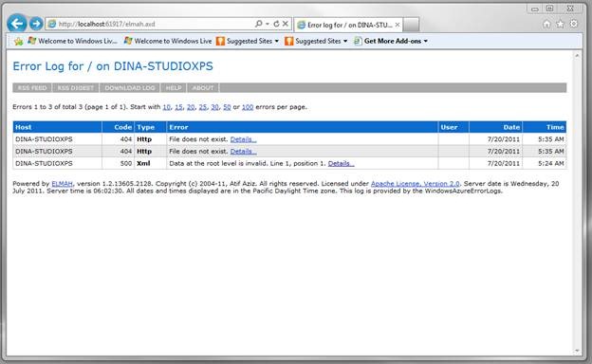The image size is (592, 364).
Task: Expand the Get More Add-ons dropdown arrow
Action: coord(425,41)
